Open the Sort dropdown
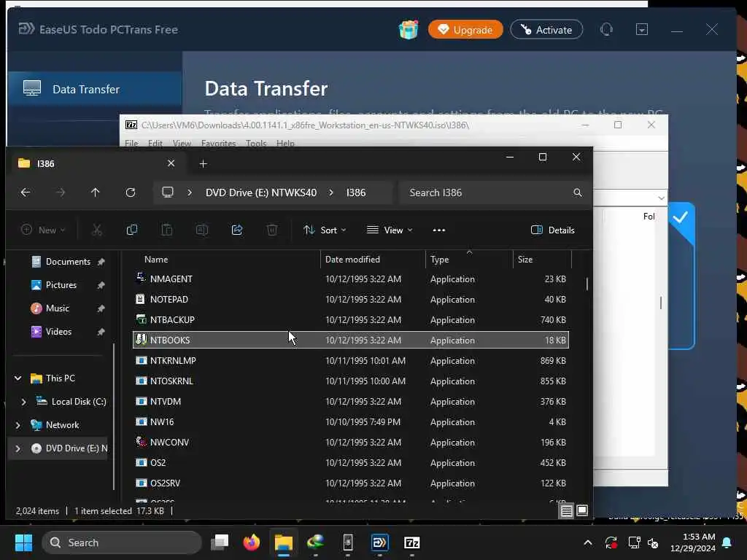747x560 pixels. (x=325, y=230)
